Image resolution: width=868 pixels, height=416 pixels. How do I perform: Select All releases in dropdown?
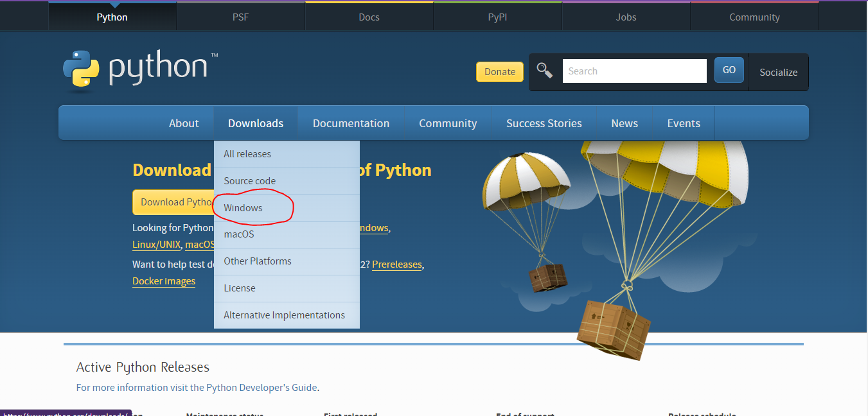[x=287, y=154]
